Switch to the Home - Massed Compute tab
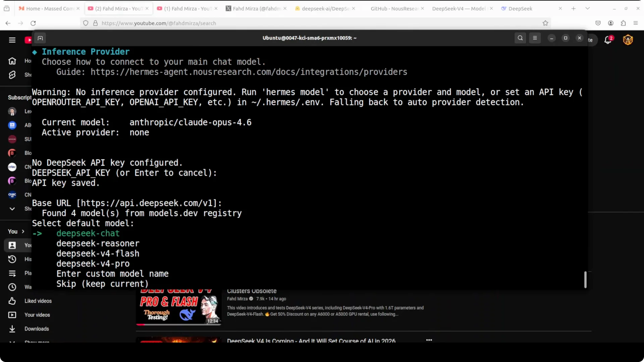Viewport: 644px width, 362px height. (49, 8)
